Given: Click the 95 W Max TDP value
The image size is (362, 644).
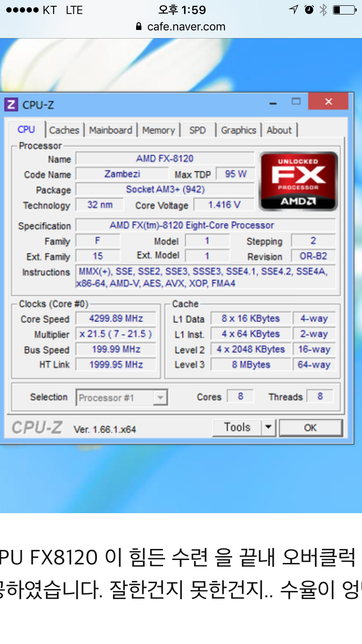Looking at the screenshot, I should pyautogui.click(x=236, y=174).
